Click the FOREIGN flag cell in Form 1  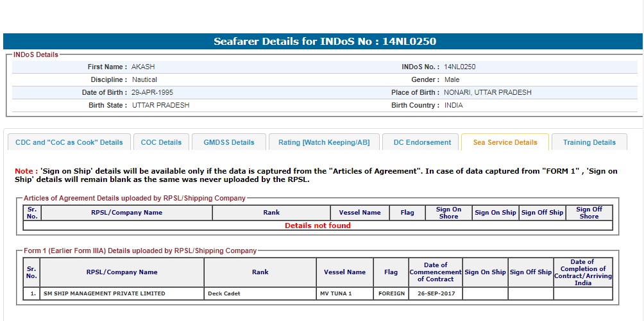click(391, 293)
